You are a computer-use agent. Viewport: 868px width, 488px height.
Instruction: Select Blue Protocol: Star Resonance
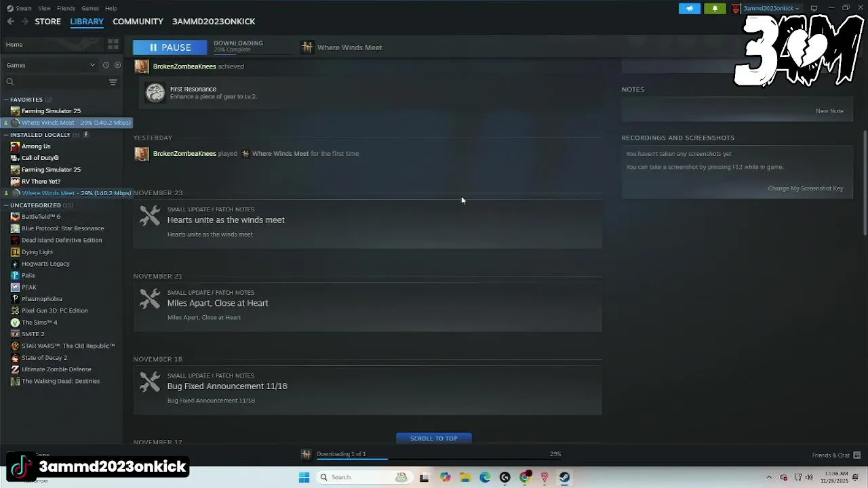pos(62,228)
